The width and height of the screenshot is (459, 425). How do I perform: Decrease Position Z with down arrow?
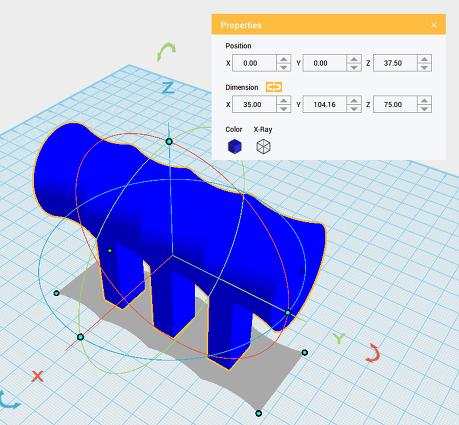click(425, 67)
